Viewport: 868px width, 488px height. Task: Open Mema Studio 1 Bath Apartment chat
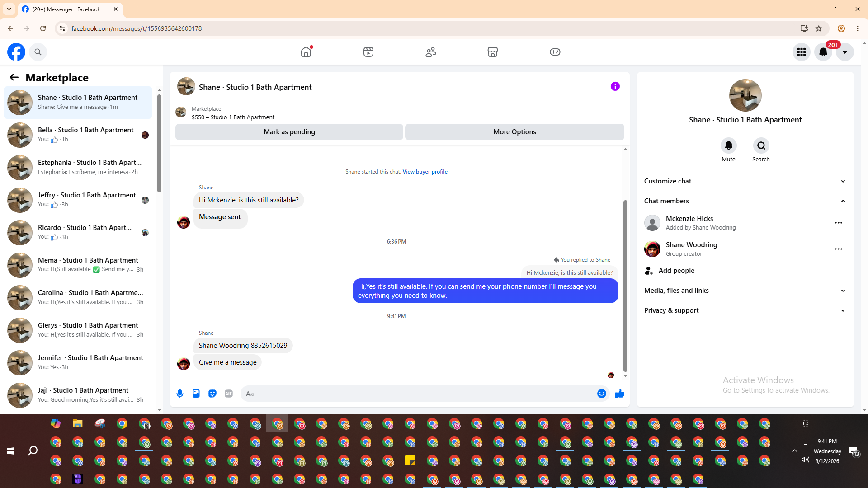[x=78, y=265]
